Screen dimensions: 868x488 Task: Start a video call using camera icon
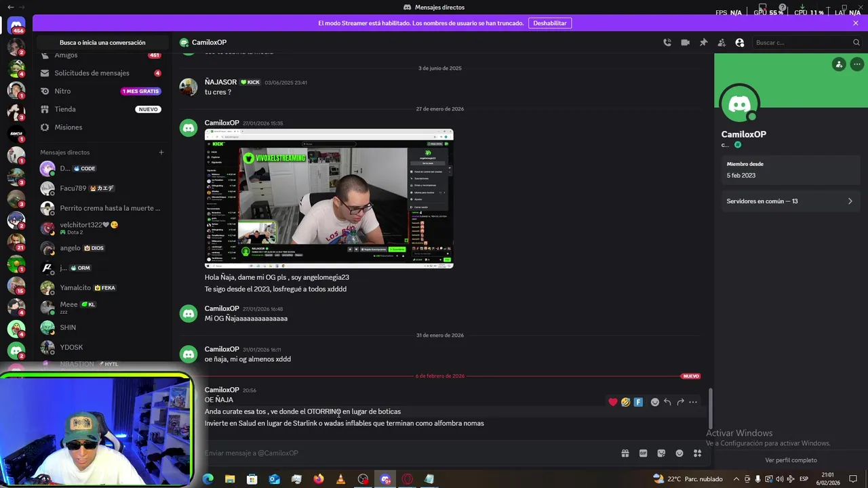pyautogui.click(x=686, y=43)
